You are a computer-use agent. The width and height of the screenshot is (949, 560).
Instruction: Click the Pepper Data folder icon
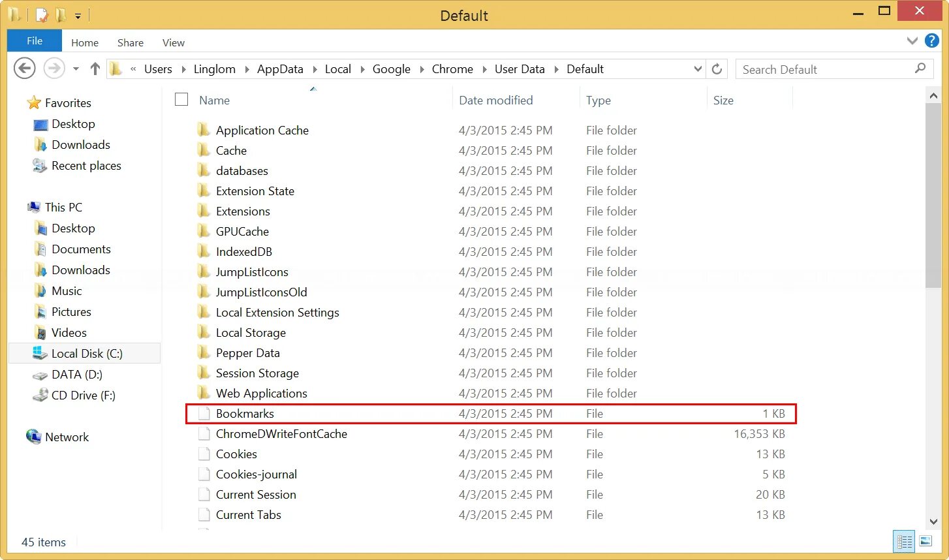tap(204, 352)
